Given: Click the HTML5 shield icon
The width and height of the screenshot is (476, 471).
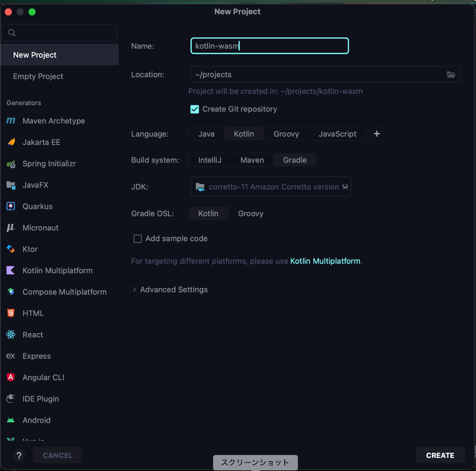Looking at the screenshot, I should point(11,313).
